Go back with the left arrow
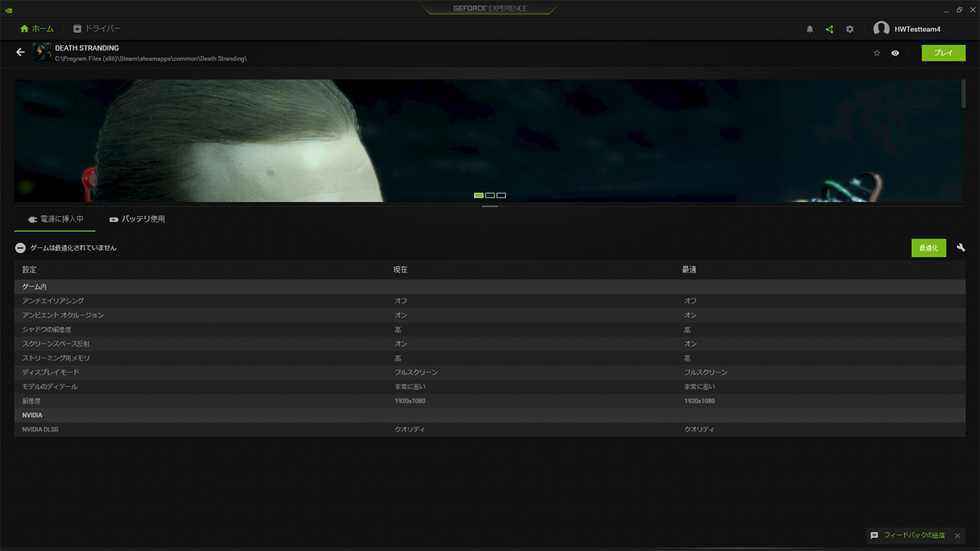The image size is (980, 551). [21, 52]
